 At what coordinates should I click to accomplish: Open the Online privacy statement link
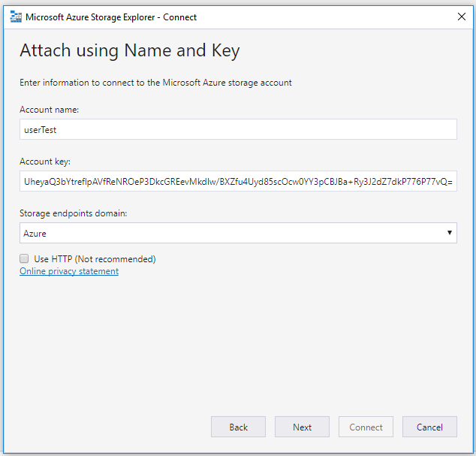[69, 271]
